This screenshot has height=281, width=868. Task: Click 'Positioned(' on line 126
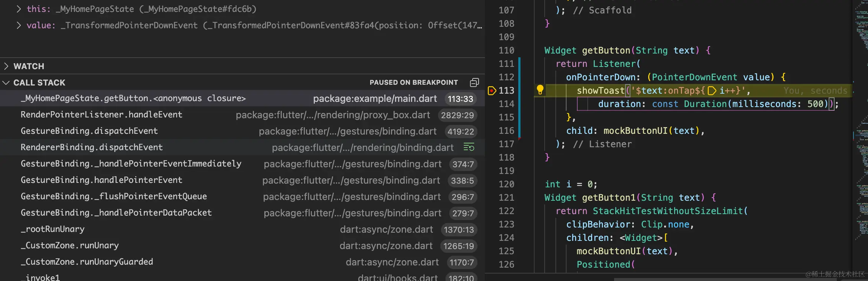coord(606,264)
